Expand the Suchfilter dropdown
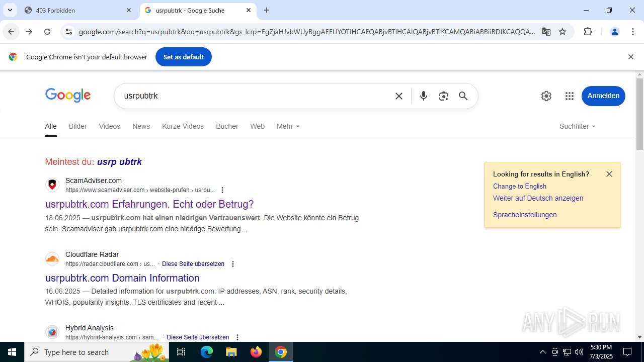Viewport: 644px width, 362px height. [578, 126]
